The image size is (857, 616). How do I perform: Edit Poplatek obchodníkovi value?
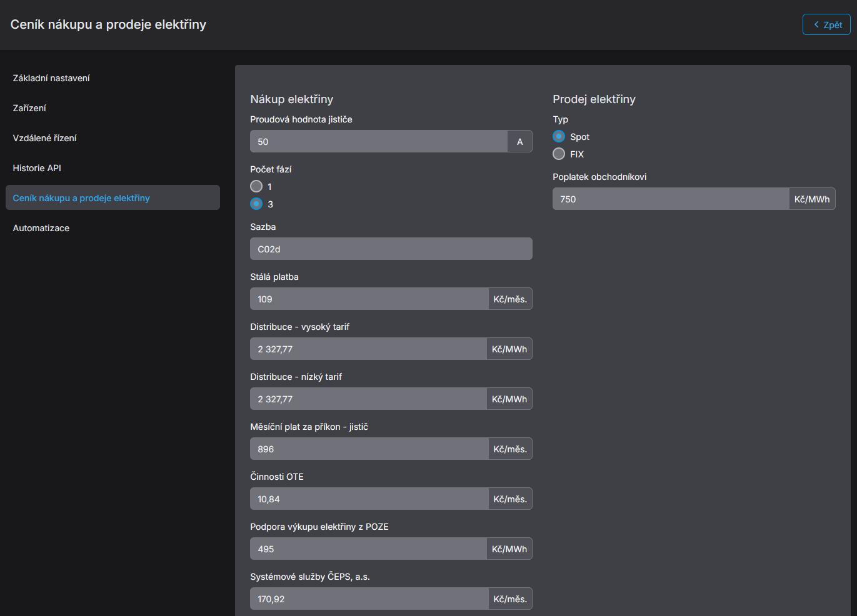tap(670, 199)
